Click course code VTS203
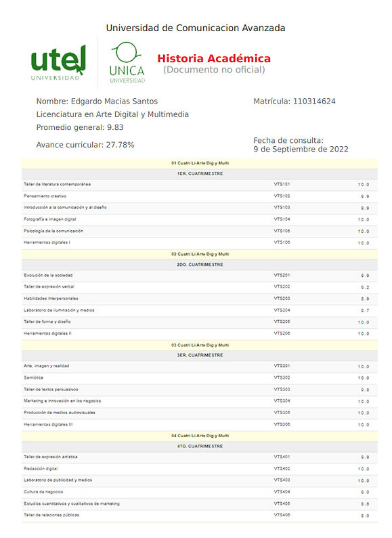 point(282,298)
